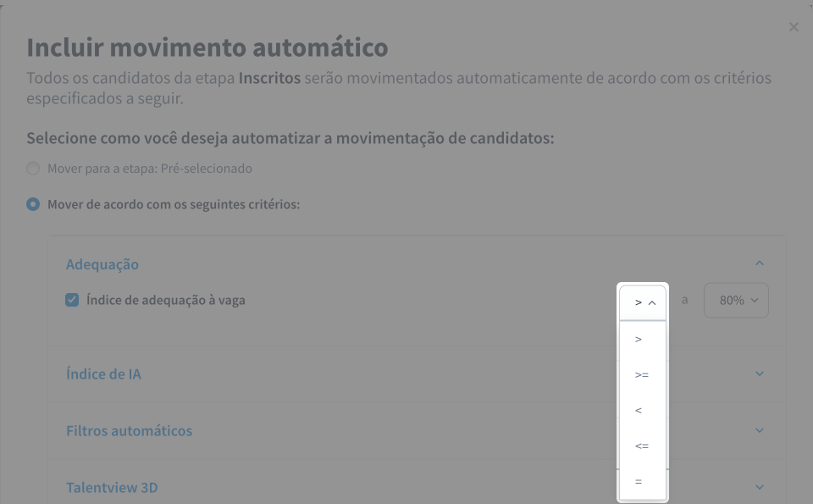The image size is (813, 504).
Task: Click the 'Índice de adequação à vaga' label
Action: pyautogui.click(x=166, y=300)
